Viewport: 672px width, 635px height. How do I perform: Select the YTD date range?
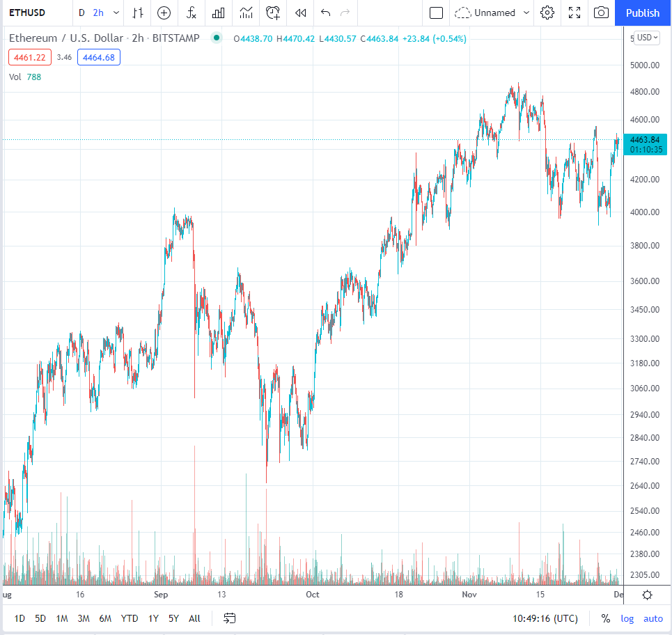pyautogui.click(x=130, y=618)
